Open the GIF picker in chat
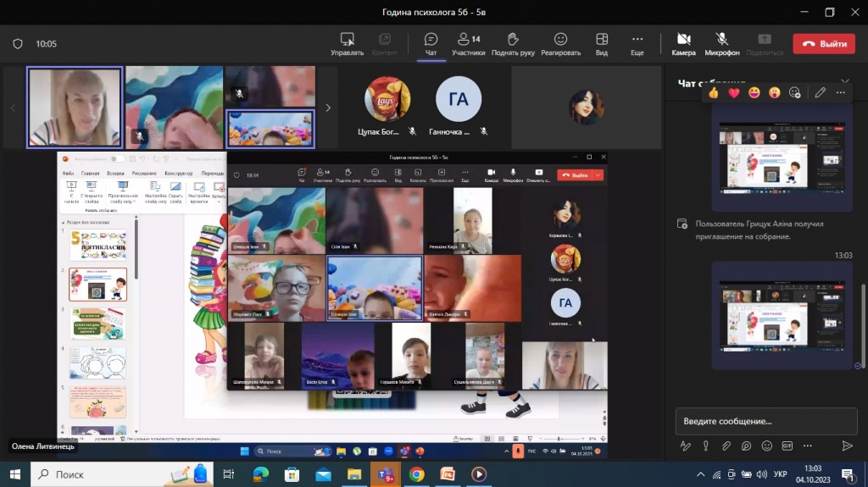 (787, 445)
